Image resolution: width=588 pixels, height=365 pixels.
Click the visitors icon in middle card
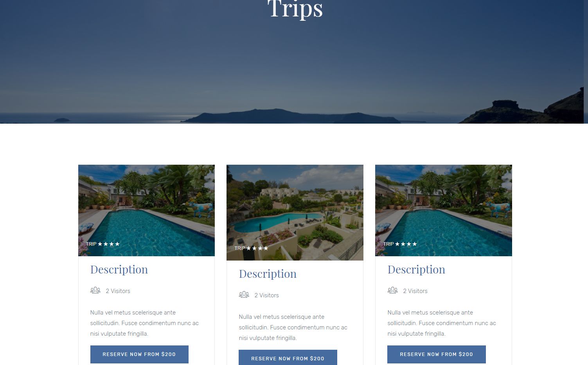click(x=244, y=295)
